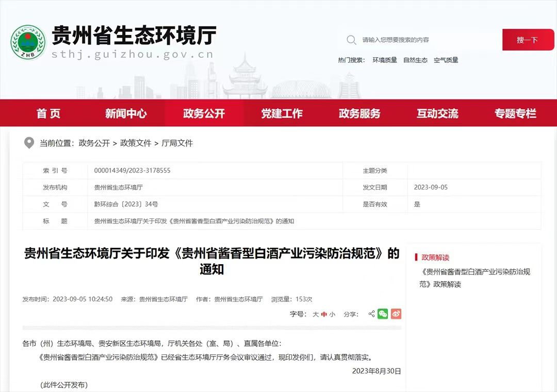Screen dimensions: 557x392
Task: Click the body paragraph starting 《贵州省酱香型白酒
Action: coord(206,357)
